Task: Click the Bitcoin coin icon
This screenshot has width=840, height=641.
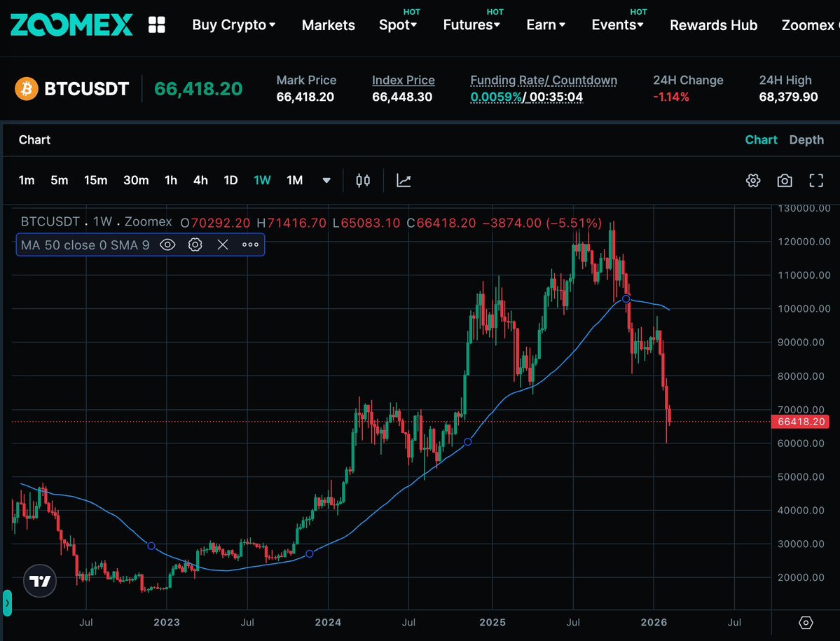Action: pyautogui.click(x=26, y=88)
